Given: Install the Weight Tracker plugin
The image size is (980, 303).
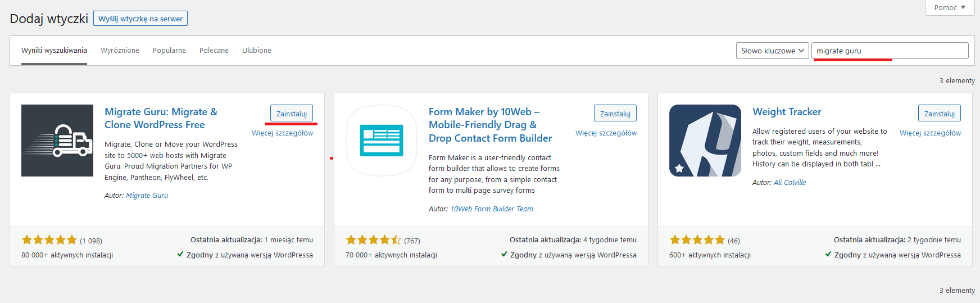Looking at the screenshot, I should [940, 114].
